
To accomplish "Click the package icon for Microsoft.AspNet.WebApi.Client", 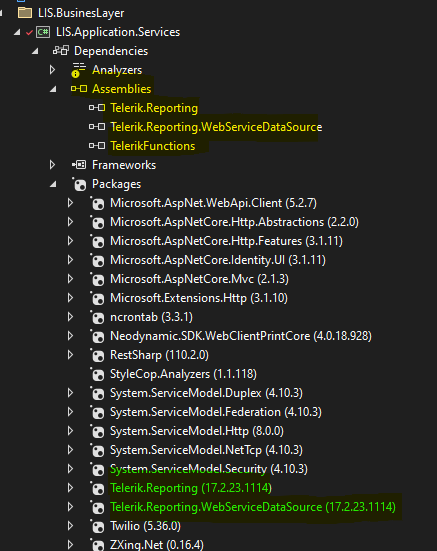I will click(97, 203).
